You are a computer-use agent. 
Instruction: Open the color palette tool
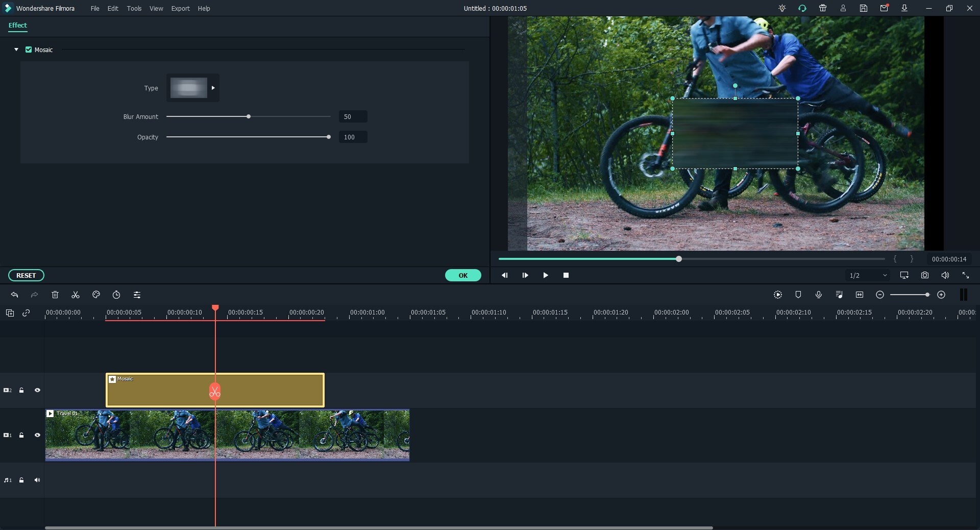click(96, 295)
